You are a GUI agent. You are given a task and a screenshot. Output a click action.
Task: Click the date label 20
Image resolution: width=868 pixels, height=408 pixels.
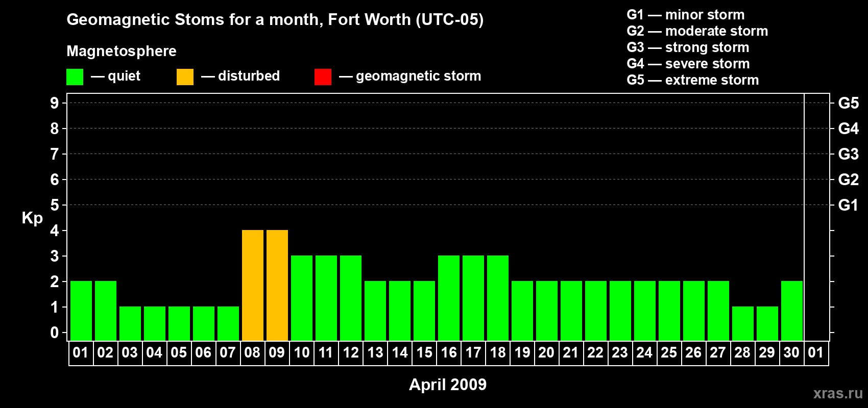click(546, 352)
